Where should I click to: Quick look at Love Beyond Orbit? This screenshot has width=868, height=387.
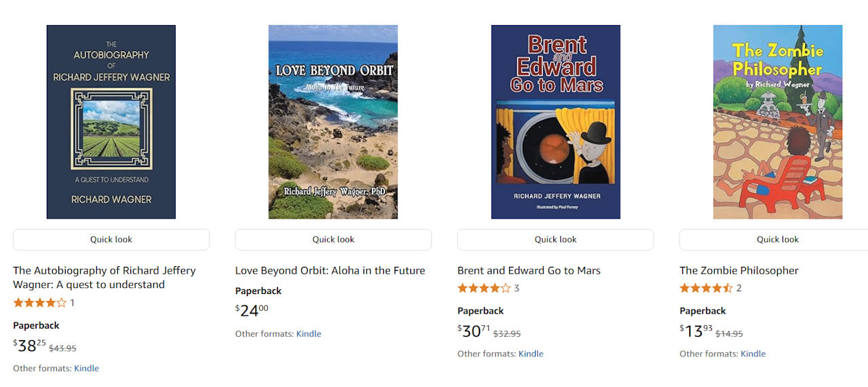coord(333,240)
